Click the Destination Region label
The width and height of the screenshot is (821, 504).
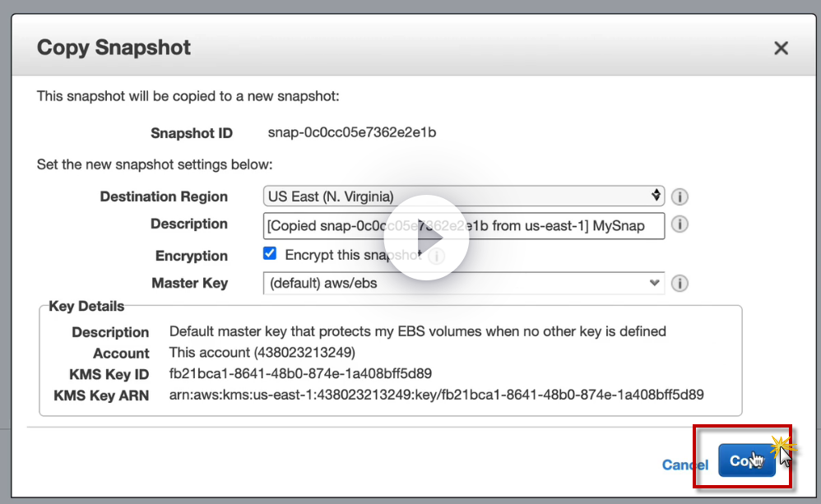coord(164,197)
